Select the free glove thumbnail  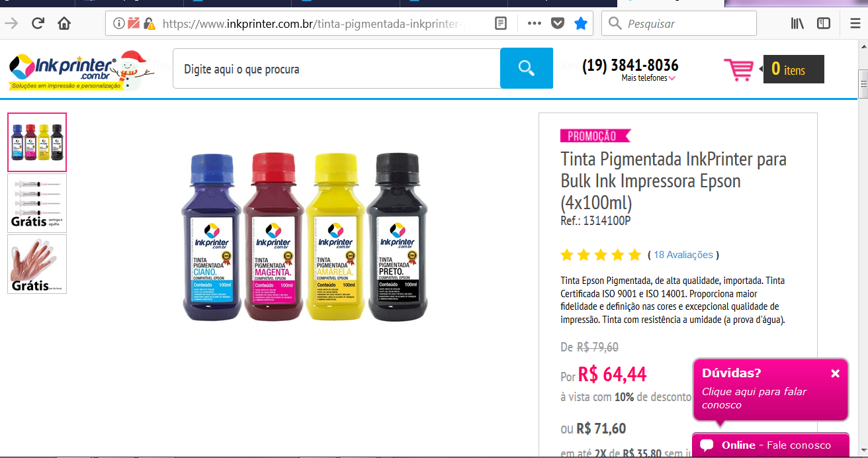tap(37, 264)
